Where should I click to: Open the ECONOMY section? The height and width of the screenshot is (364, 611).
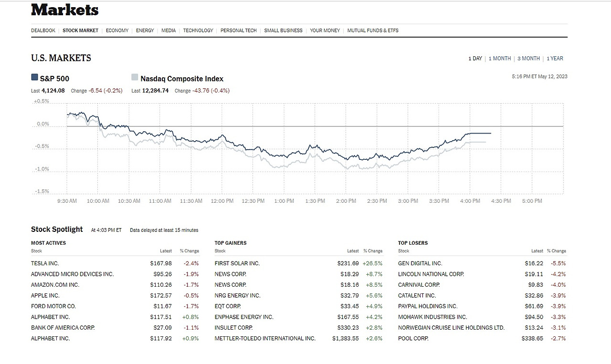click(x=117, y=30)
